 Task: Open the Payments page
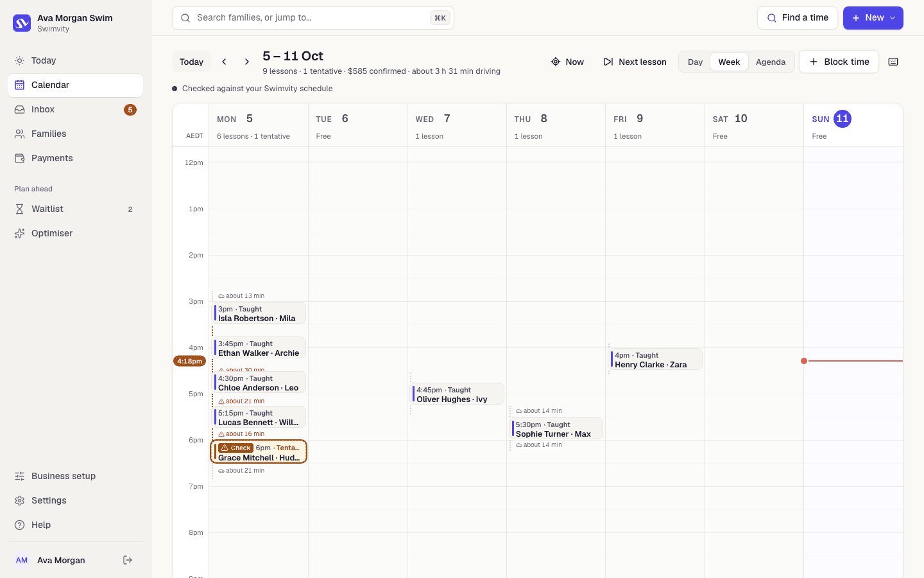(75, 158)
